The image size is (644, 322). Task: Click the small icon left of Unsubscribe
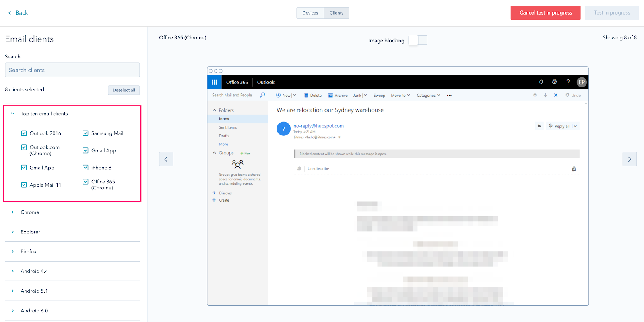point(299,169)
